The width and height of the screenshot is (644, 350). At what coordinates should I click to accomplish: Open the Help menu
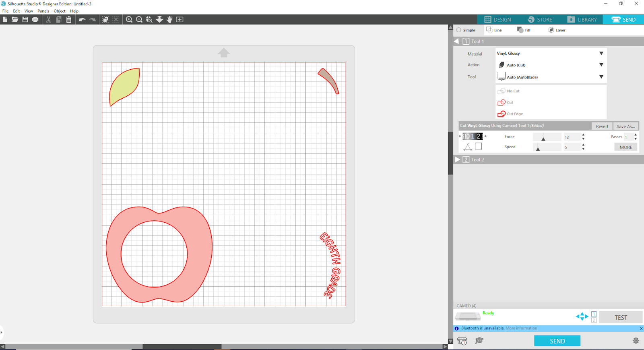click(74, 11)
